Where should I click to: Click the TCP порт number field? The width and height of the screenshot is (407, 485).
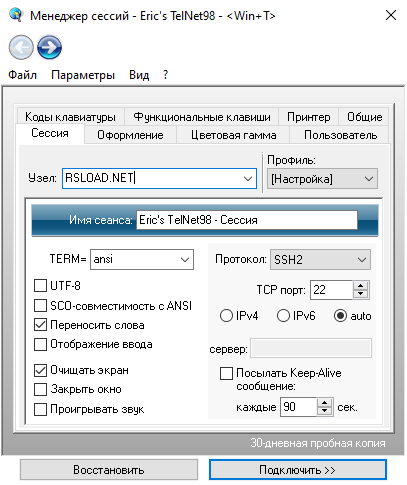[x=331, y=290]
